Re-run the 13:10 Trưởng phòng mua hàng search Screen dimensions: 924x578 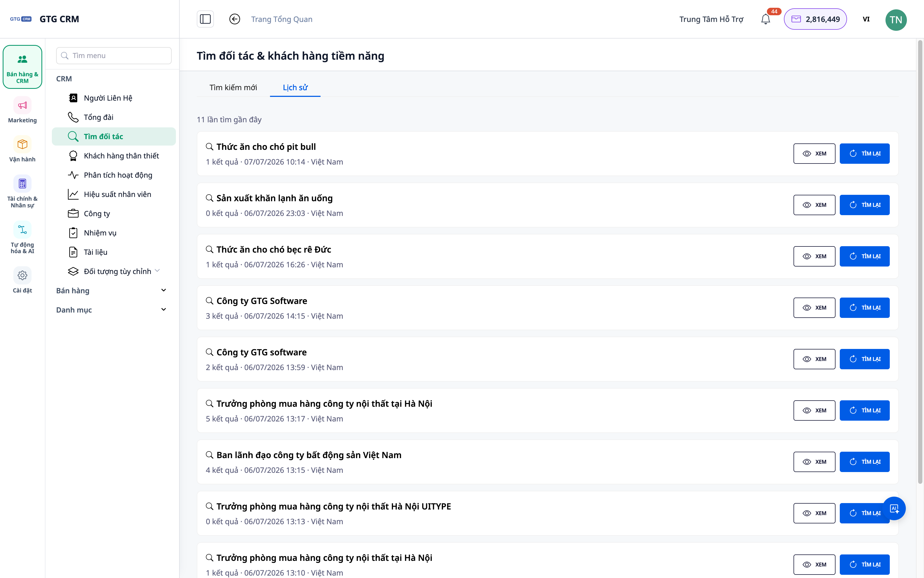tap(864, 565)
